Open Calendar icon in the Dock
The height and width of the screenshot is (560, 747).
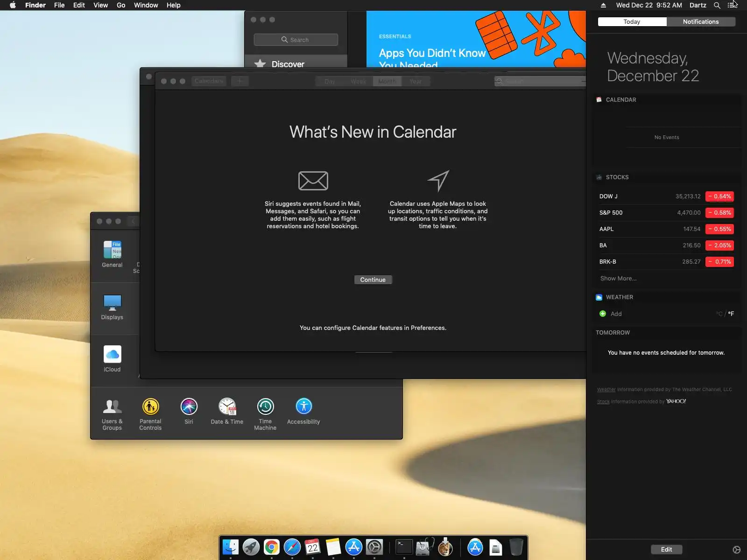click(x=312, y=547)
